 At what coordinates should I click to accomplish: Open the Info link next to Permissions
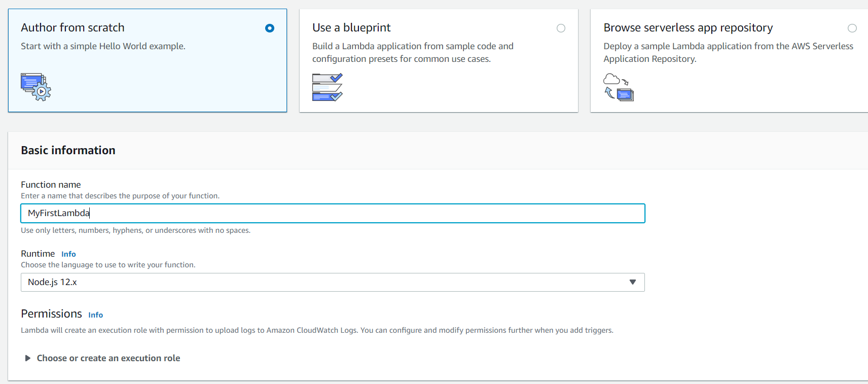(x=95, y=315)
